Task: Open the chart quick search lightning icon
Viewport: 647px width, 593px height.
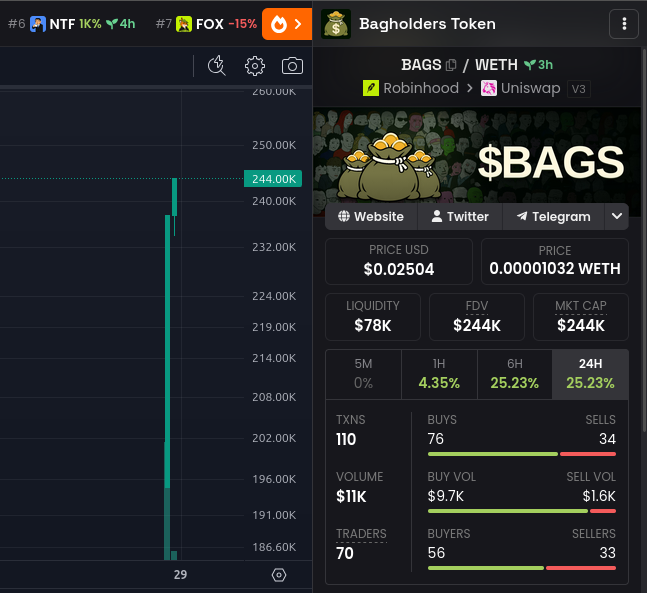Action: (217, 66)
